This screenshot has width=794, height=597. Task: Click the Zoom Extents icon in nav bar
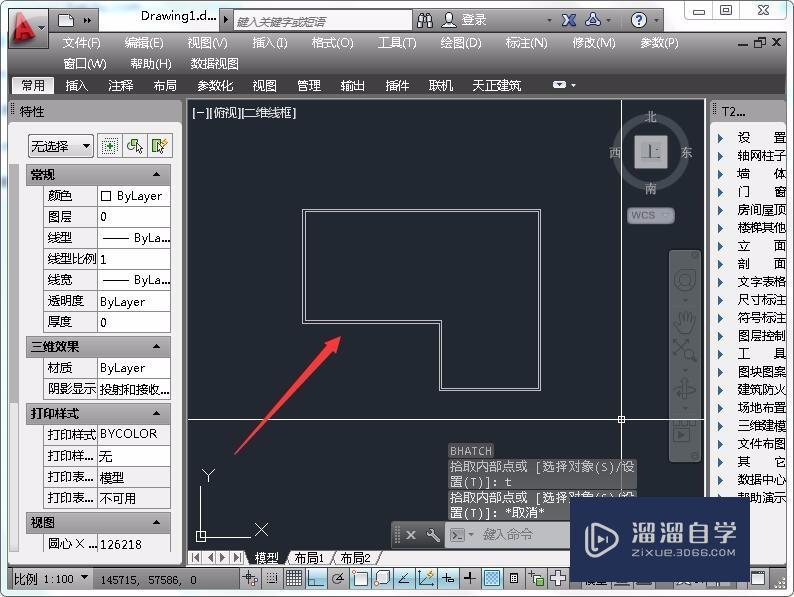[x=685, y=350]
